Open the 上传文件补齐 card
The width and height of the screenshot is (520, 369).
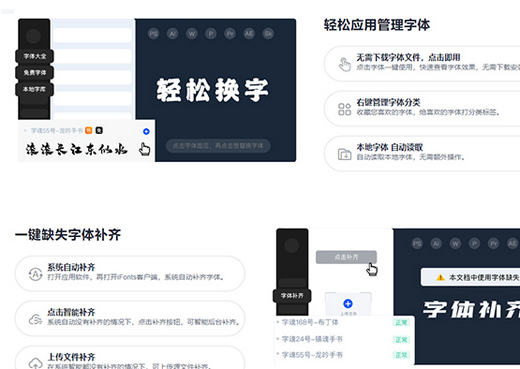pyautogui.click(x=130, y=358)
